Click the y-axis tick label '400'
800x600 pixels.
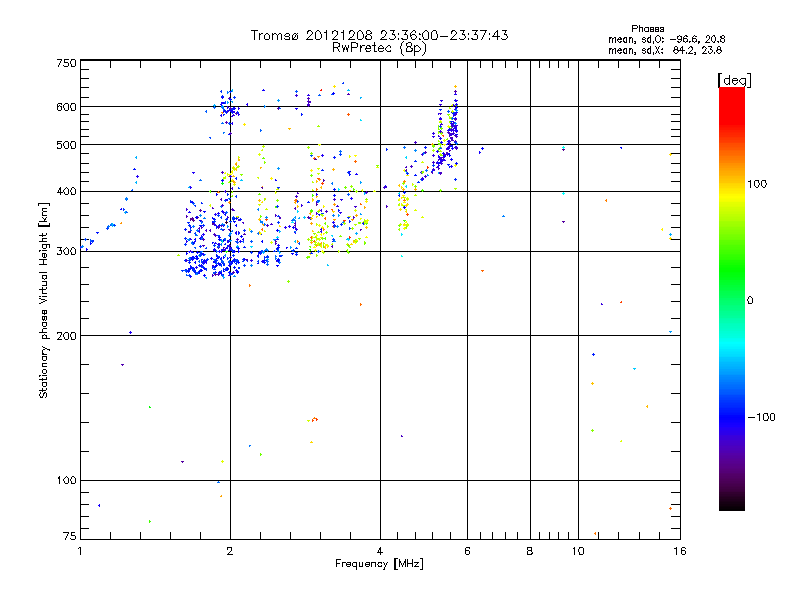pyautogui.click(x=66, y=192)
